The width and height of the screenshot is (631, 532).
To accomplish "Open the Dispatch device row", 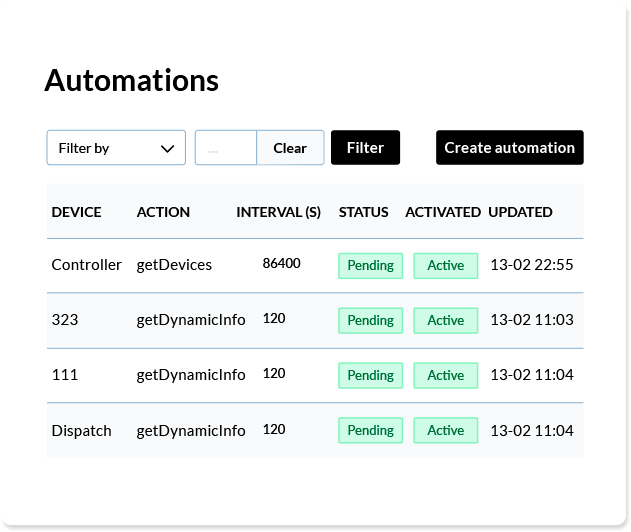I will point(315,430).
